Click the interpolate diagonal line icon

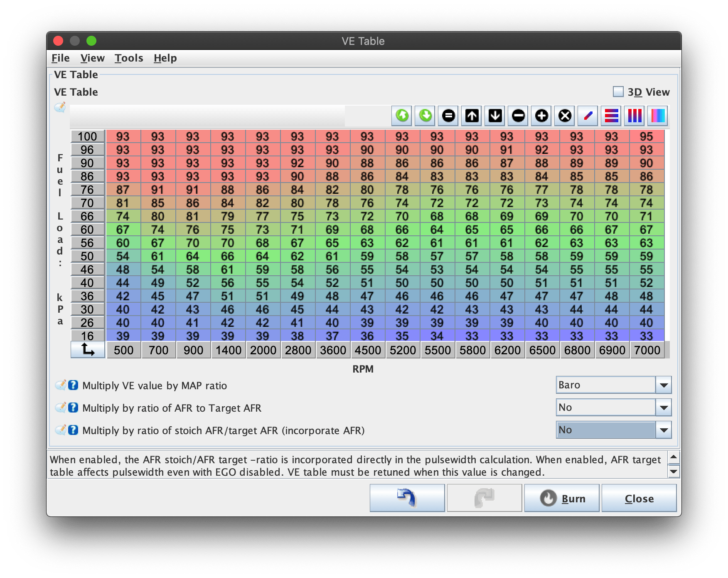click(588, 116)
